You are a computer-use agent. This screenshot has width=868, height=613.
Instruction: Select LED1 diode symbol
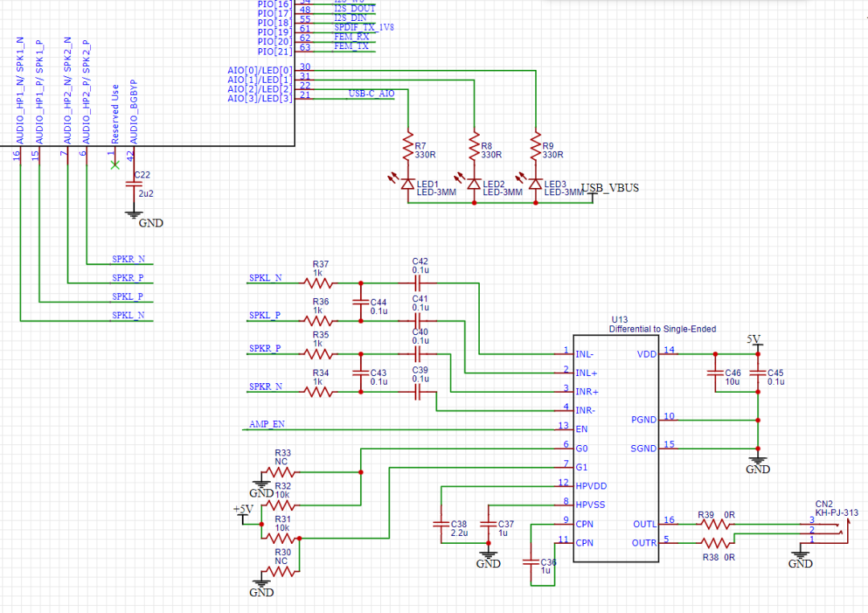pos(408,184)
